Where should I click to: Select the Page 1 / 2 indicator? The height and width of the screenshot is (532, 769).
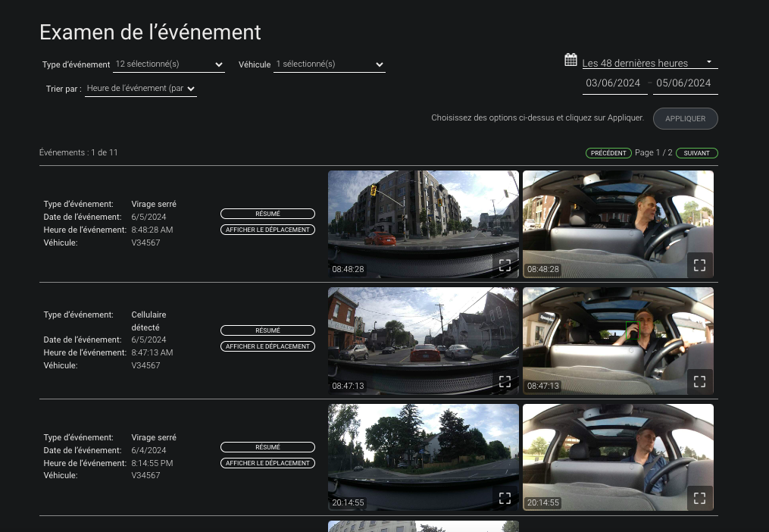[x=653, y=152]
